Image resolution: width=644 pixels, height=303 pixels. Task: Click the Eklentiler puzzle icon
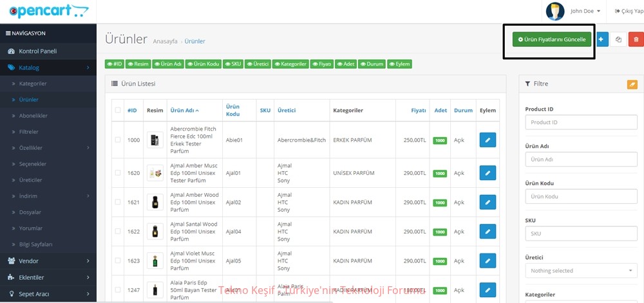[x=11, y=277]
